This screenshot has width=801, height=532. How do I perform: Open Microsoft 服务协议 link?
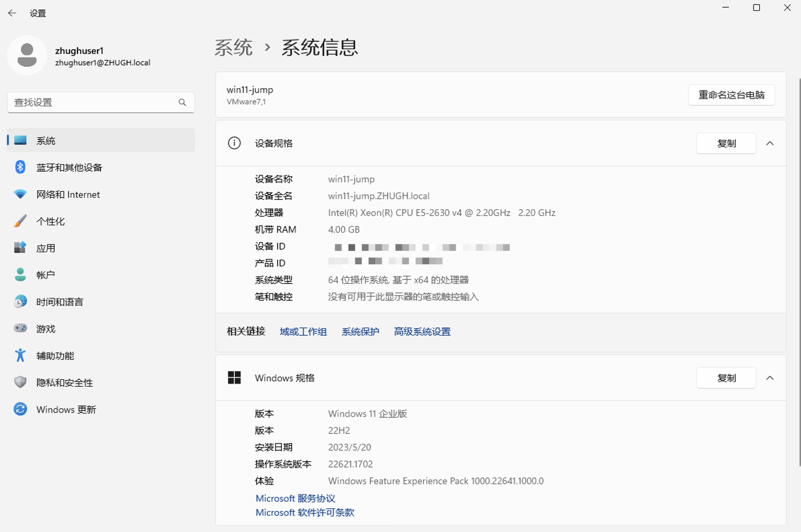pyautogui.click(x=296, y=498)
